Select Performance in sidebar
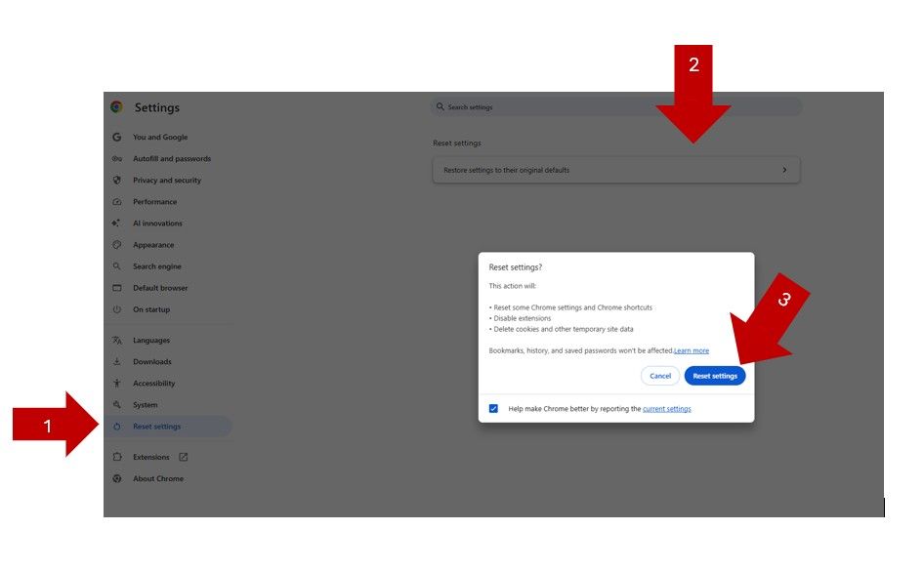This screenshot has height=571, width=924. 154,202
